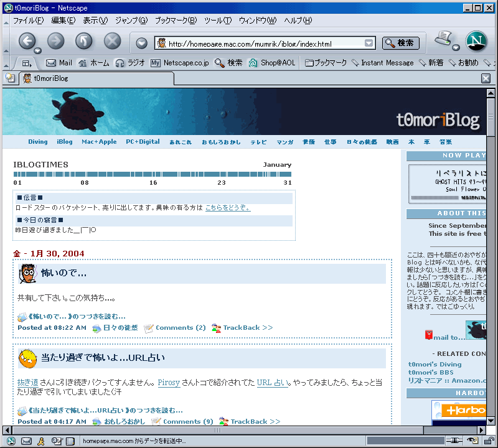Open the 新着 bookmark
498x448 pixels.
point(431,63)
